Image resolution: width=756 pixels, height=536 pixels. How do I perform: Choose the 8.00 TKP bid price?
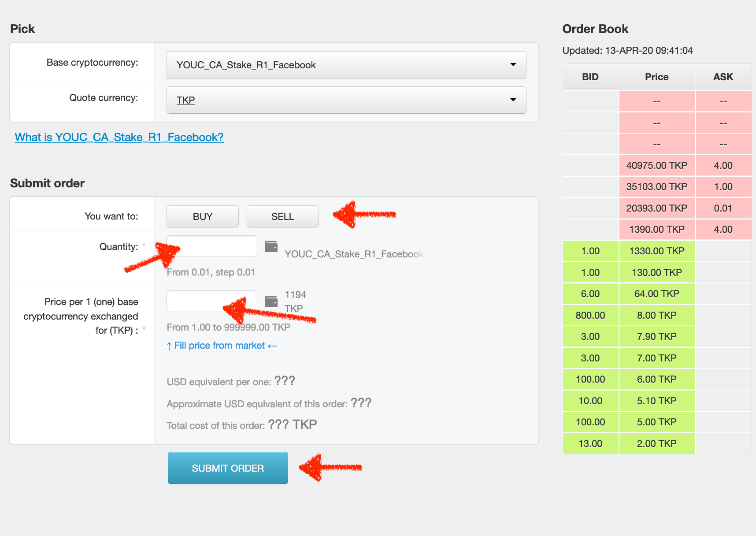point(656,315)
